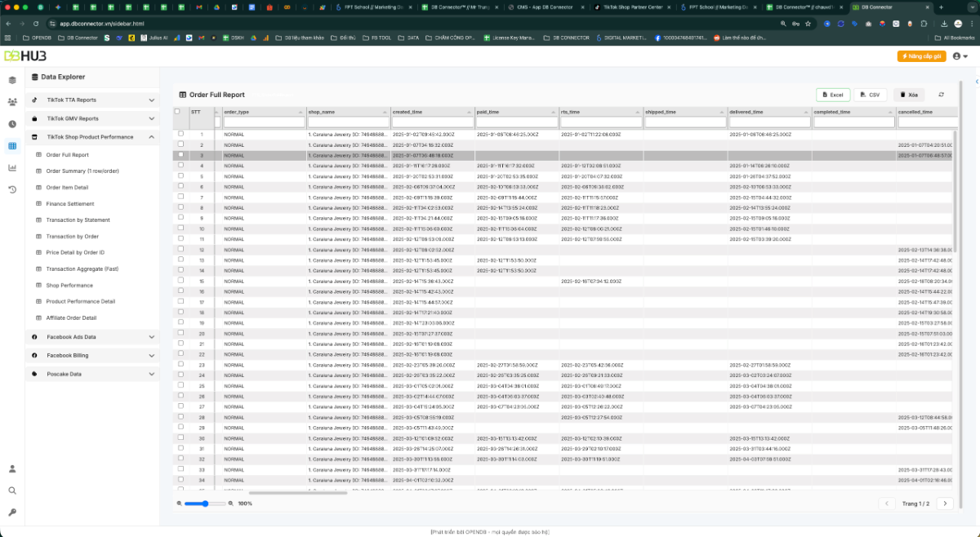Click the browser back arrow
980x537 pixels.
click(8, 24)
